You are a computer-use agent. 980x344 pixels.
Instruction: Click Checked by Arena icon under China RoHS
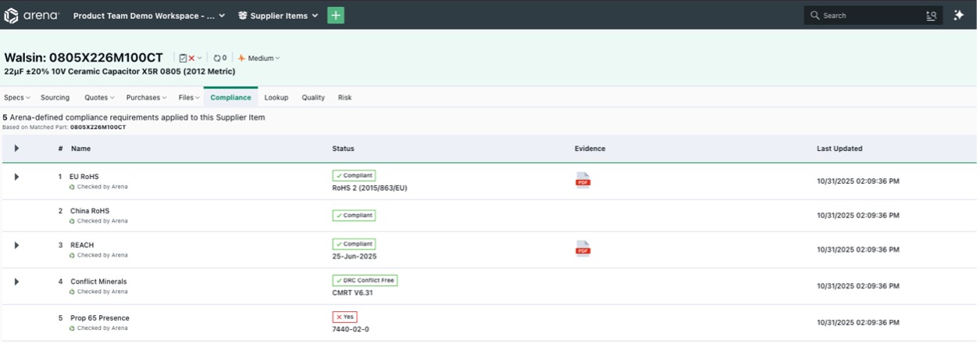click(x=73, y=221)
